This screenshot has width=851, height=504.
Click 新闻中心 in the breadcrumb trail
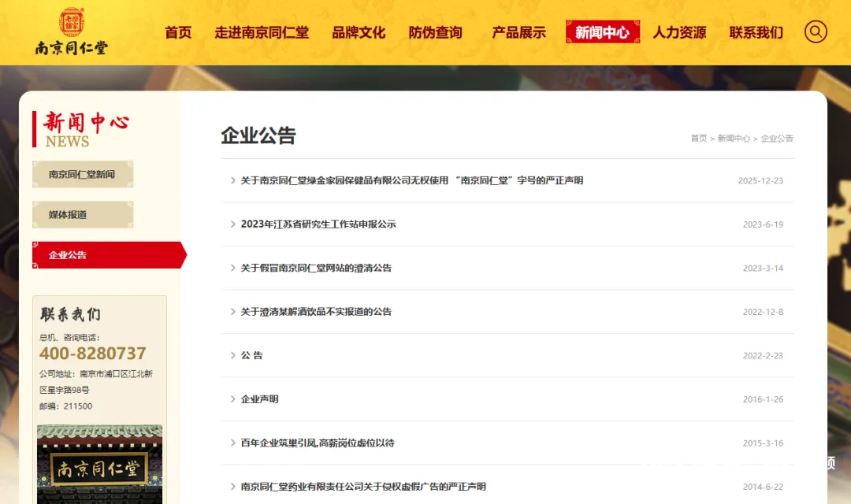(734, 139)
